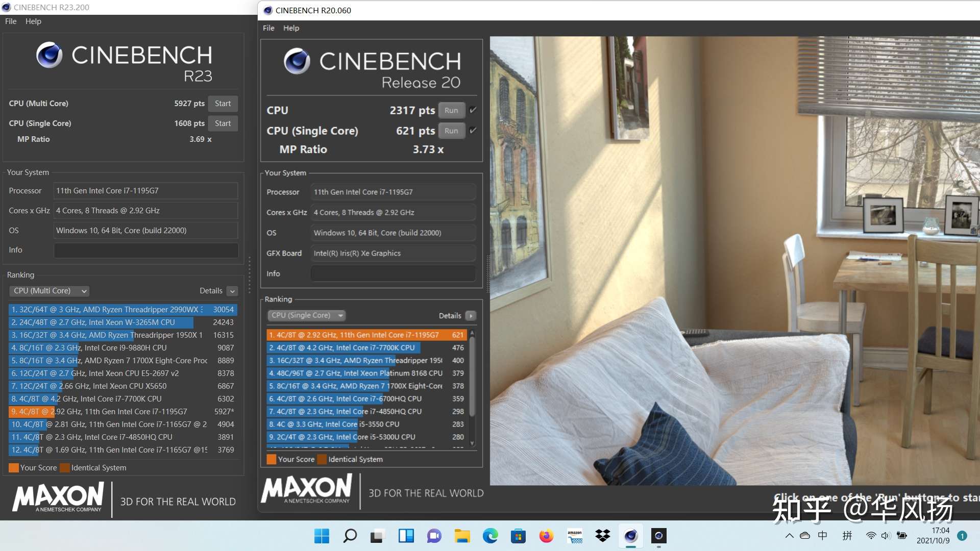The width and height of the screenshot is (980, 551).
Task: Switch Chinese input mode indicator 中
Action: click(x=823, y=536)
